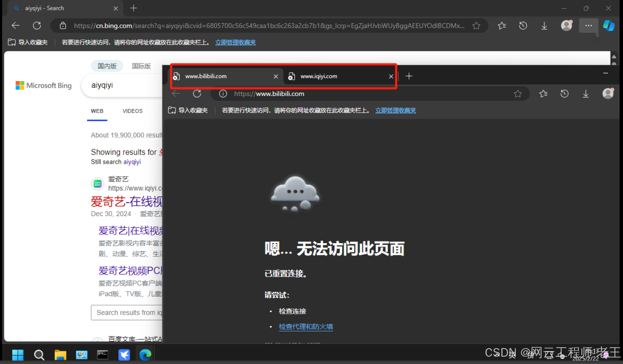Select the VIDEOS results tab
Image resolution: width=623 pixels, height=364 pixels.
pyautogui.click(x=132, y=111)
